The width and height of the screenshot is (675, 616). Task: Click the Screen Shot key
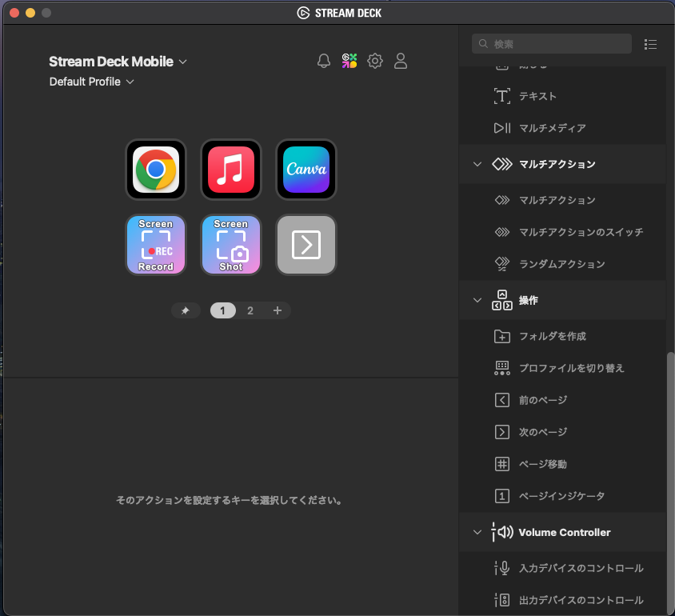(231, 245)
